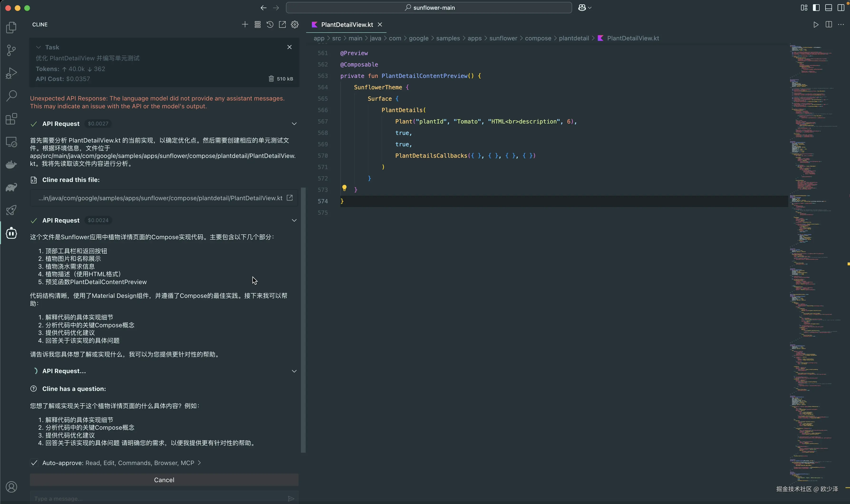This screenshot has width=850, height=504.
Task: Delete task data using 510 kB trash icon
Action: (271, 79)
